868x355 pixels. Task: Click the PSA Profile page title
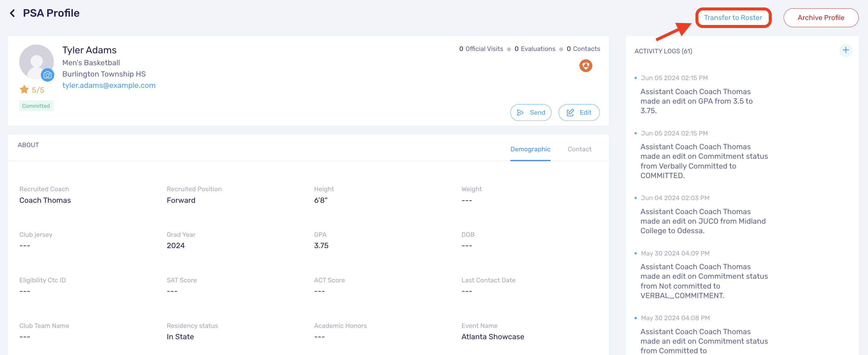tap(51, 13)
